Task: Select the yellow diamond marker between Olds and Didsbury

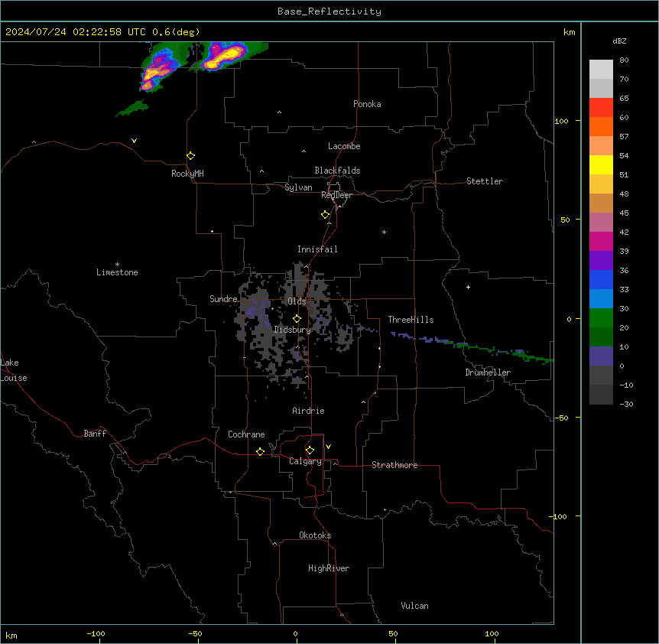Action: click(297, 319)
